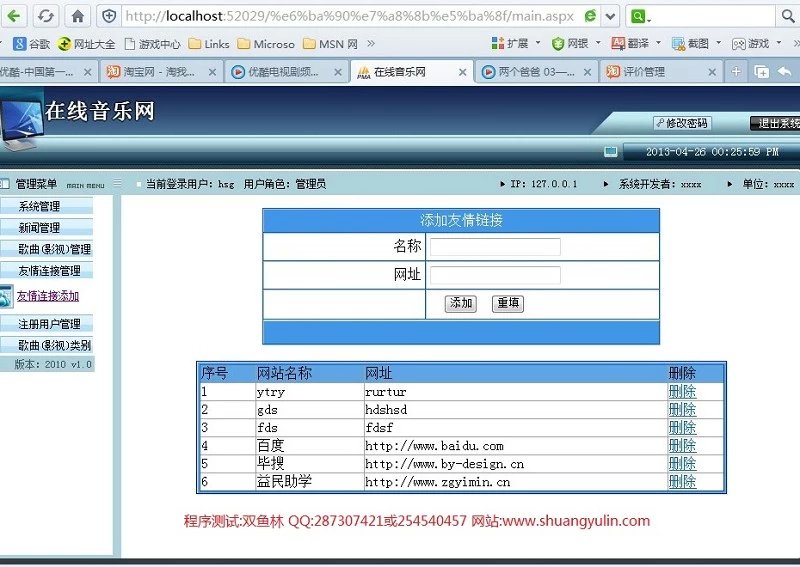This screenshot has height=567, width=800.
Task: Open the 歌曲(影视)管理 menu
Action: 46,249
